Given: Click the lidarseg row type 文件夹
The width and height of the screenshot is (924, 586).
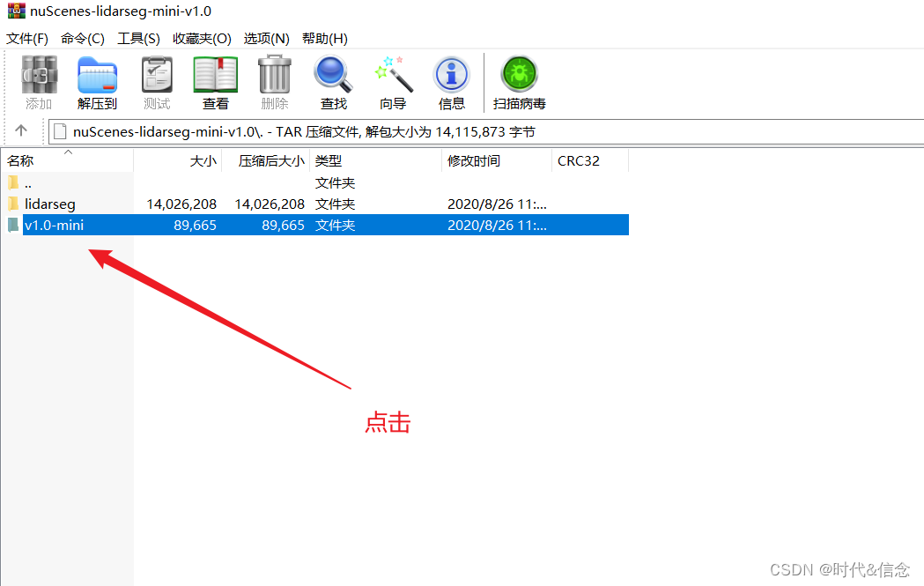Looking at the screenshot, I should tap(336, 204).
